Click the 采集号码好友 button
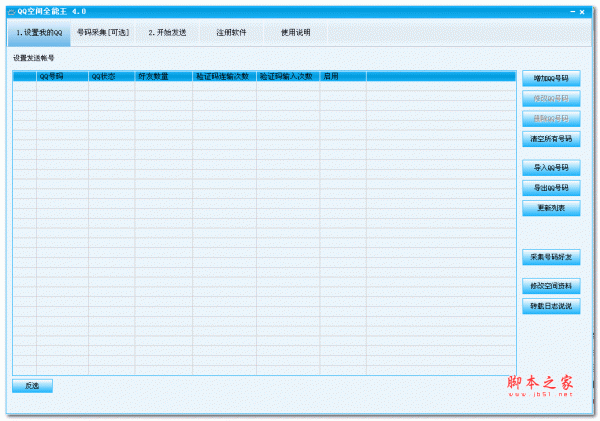This screenshot has width=600, height=421. pyautogui.click(x=551, y=257)
